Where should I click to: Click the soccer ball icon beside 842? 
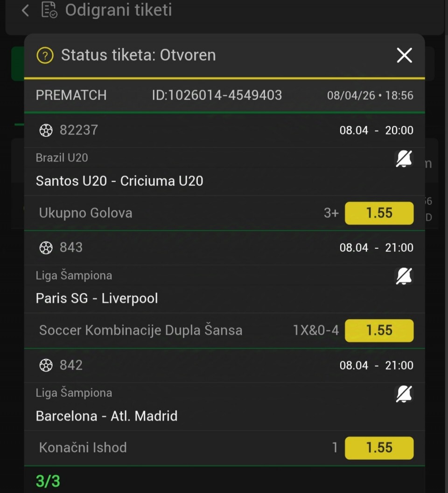tap(46, 366)
